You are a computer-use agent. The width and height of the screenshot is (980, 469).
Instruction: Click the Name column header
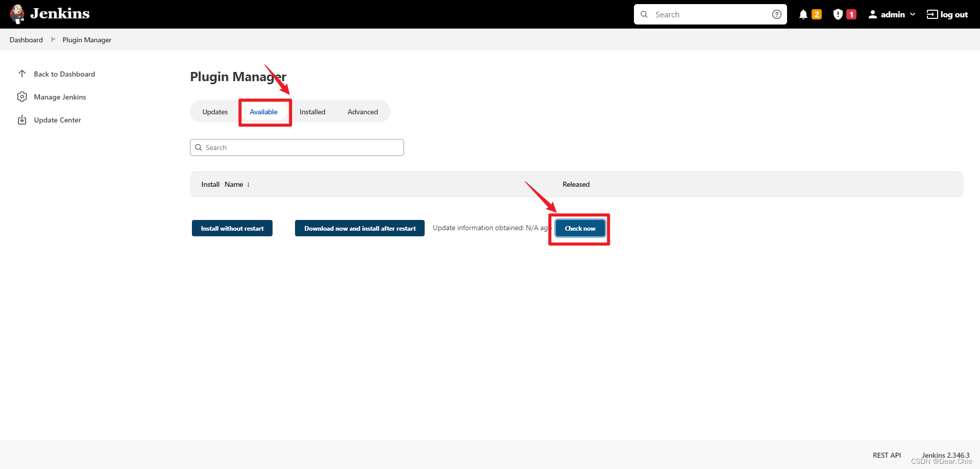[x=234, y=184]
